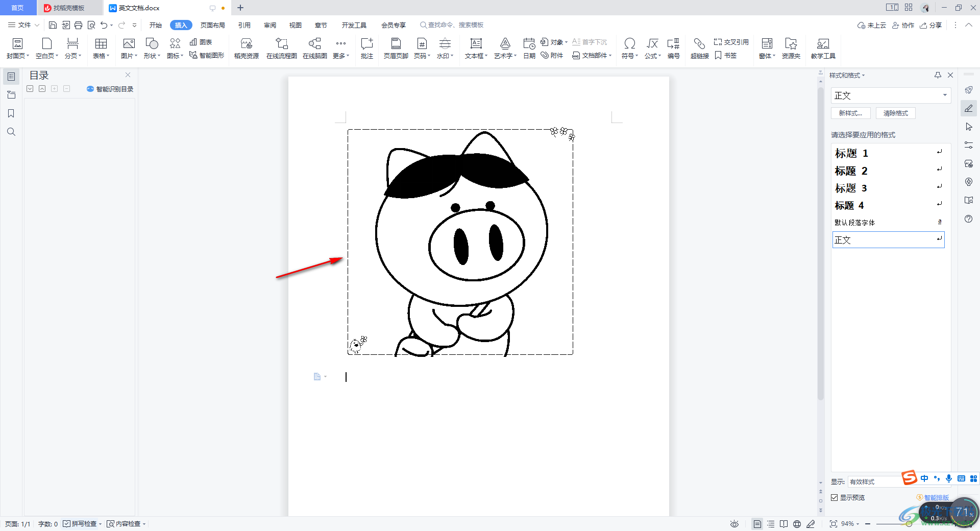Open the 表格 table insert tool

101,49
